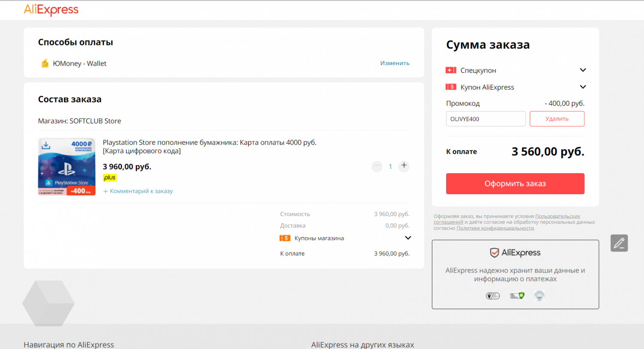Click the bold 3 960,00 руб. item price
644x349 pixels.
(127, 167)
